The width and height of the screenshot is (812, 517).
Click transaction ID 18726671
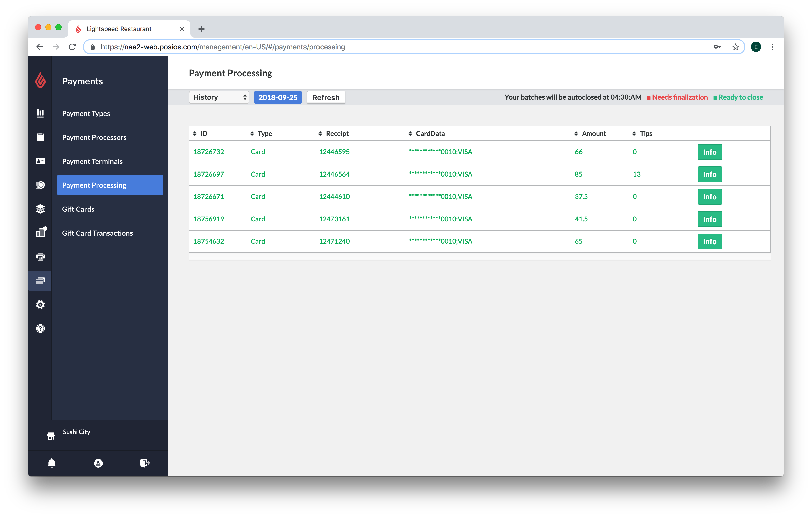point(208,197)
